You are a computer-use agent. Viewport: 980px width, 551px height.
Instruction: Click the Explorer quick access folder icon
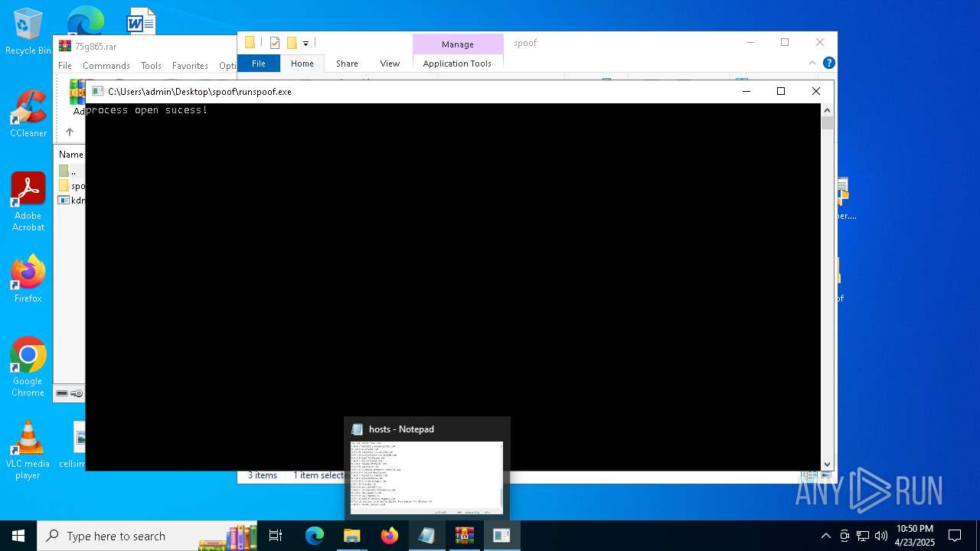250,43
